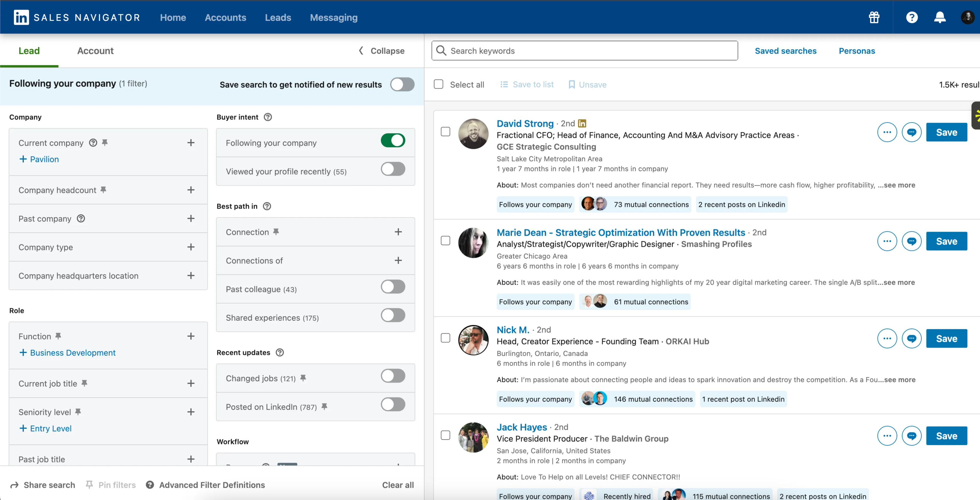
Task: Switch to the Account tab
Action: point(95,51)
